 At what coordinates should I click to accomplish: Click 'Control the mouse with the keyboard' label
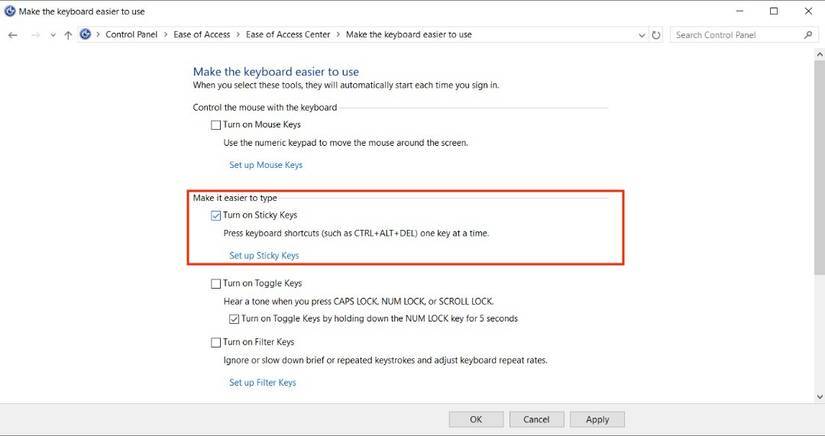[x=265, y=107]
